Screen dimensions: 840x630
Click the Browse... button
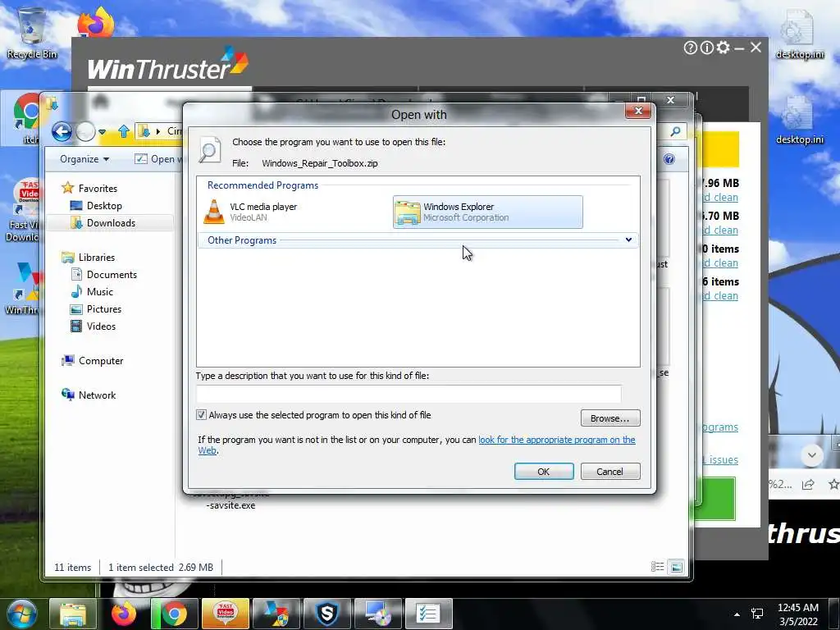tap(609, 418)
